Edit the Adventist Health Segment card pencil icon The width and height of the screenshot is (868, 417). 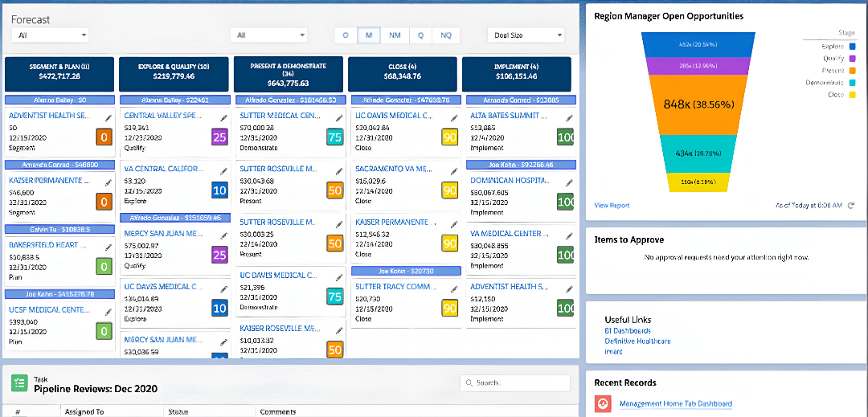click(x=108, y=118)
